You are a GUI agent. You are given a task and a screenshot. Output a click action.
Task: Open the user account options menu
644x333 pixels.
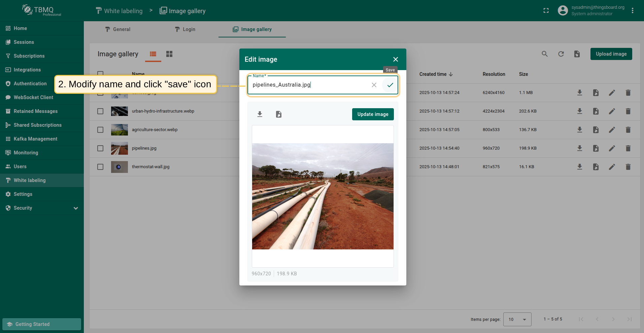point(632,11)
